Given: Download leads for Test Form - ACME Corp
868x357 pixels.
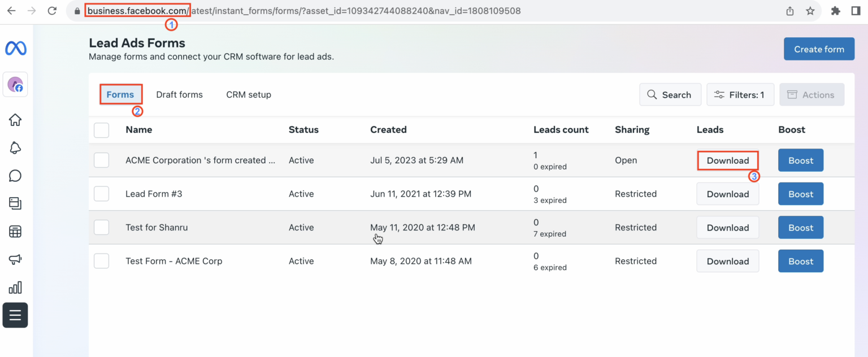Looking at the screenshot, I should click(728, 261).
